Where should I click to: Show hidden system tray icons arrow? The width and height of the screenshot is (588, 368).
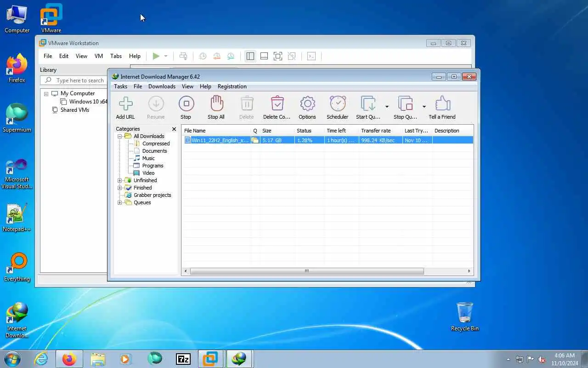tap(508, 359)
